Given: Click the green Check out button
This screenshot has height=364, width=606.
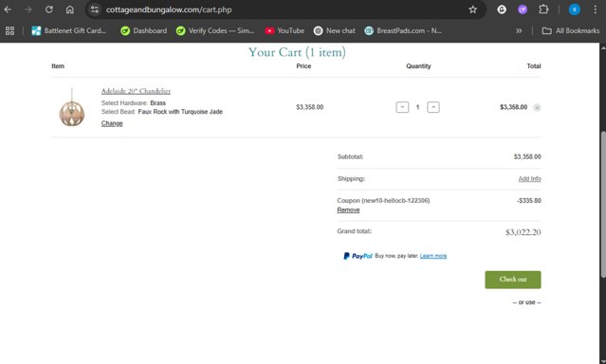Looking at the screenshot, I should point(513,280).
